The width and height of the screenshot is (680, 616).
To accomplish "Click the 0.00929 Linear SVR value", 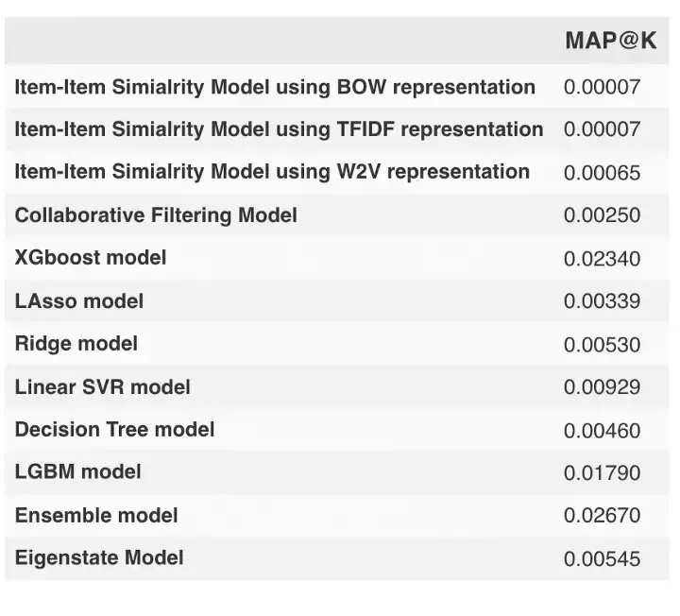I will (602, 387).
